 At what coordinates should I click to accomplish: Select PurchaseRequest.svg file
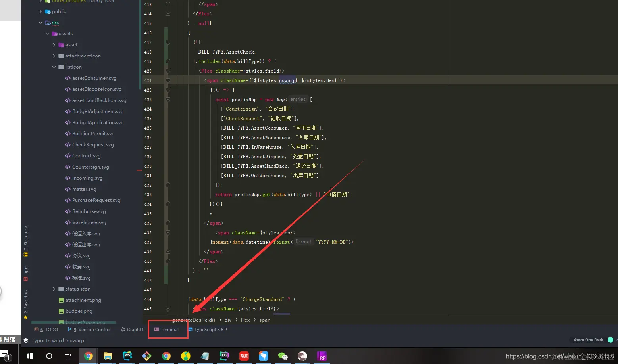(93, 200)
